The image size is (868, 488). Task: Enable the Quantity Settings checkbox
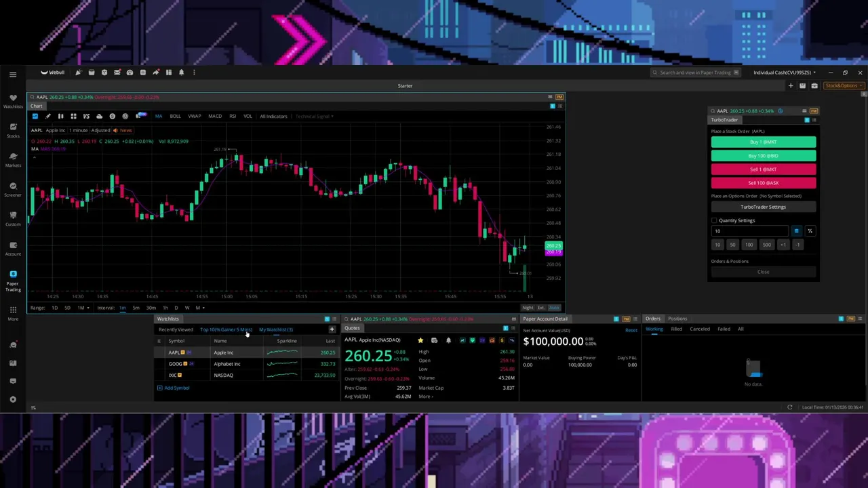[x=714, y=220]
